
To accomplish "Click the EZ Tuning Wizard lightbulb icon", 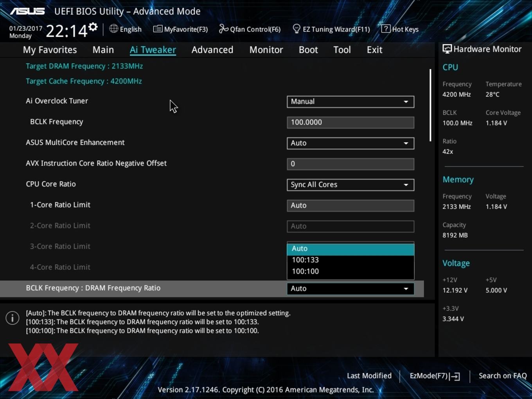I will (297, 29).
